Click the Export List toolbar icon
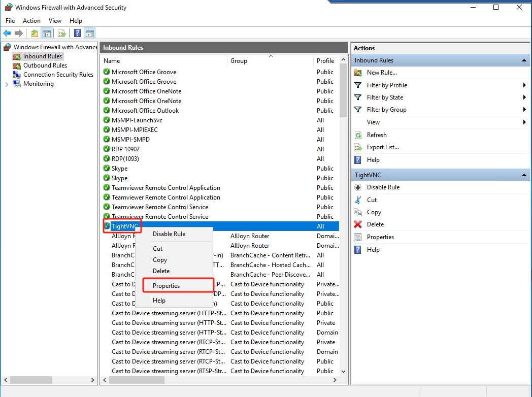This screenshot has width=532, height=397. click(x=61, y=33)
